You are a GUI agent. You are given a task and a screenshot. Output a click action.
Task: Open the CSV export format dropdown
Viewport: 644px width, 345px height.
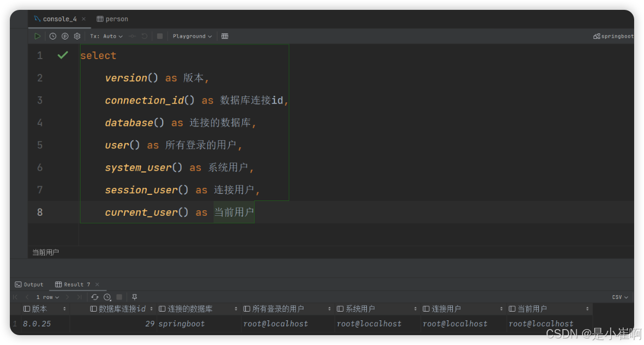(x=620, y=297)
